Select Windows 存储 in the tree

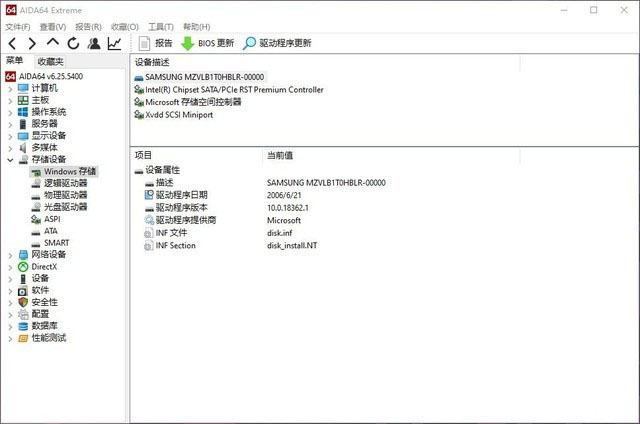click(64, 171)
